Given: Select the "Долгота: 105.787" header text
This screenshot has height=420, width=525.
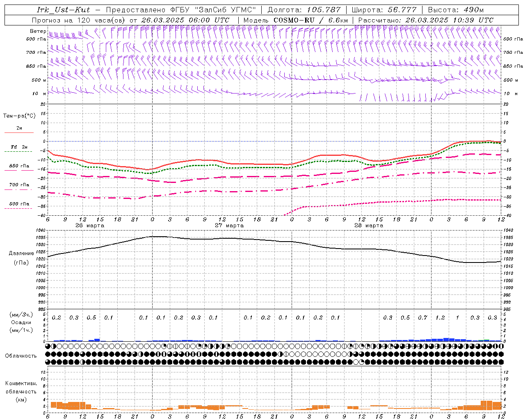Looking at the screenshot, I should [304, 10].
